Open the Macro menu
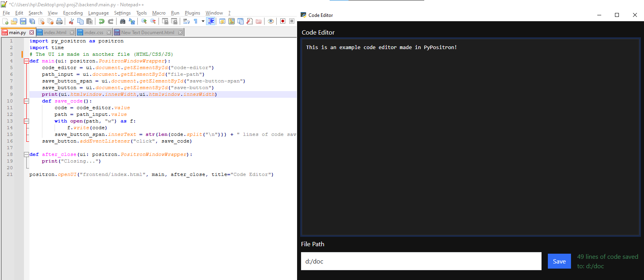The height and width of the screenshot is (280, 644). coord(159,13)
